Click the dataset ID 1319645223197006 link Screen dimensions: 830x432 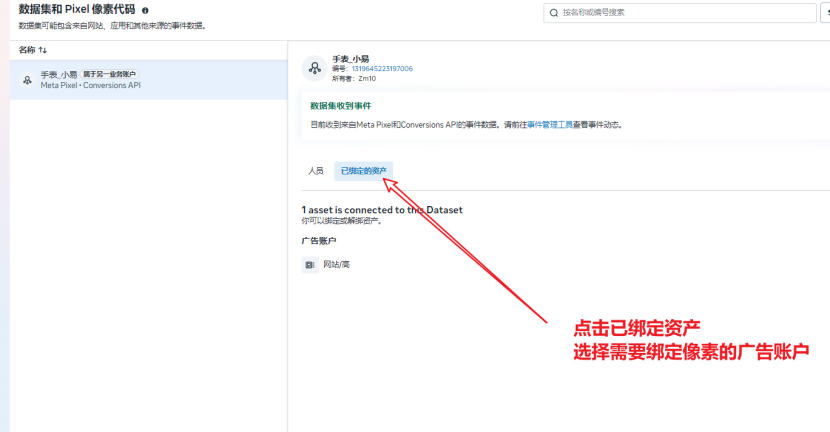point(382,69)
